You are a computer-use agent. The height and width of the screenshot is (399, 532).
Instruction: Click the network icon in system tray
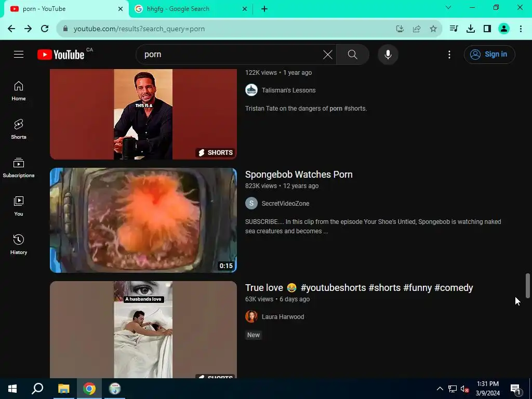pos(453,389)
